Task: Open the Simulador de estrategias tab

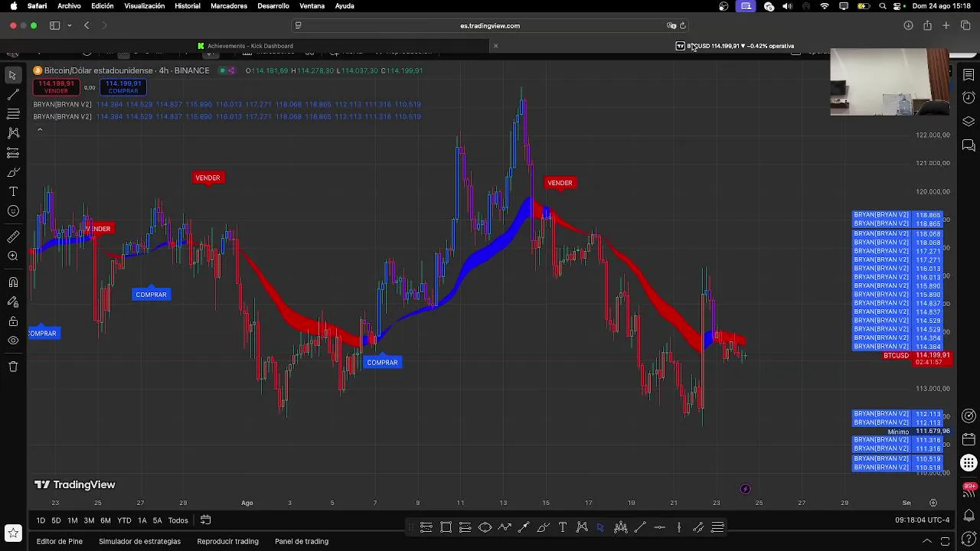Action: (139, 541)
